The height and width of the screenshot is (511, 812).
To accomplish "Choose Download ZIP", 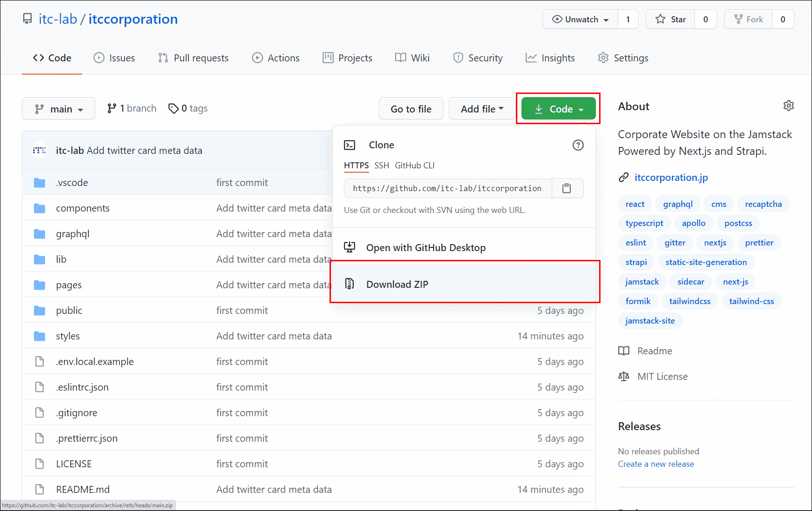I will 465,284.
